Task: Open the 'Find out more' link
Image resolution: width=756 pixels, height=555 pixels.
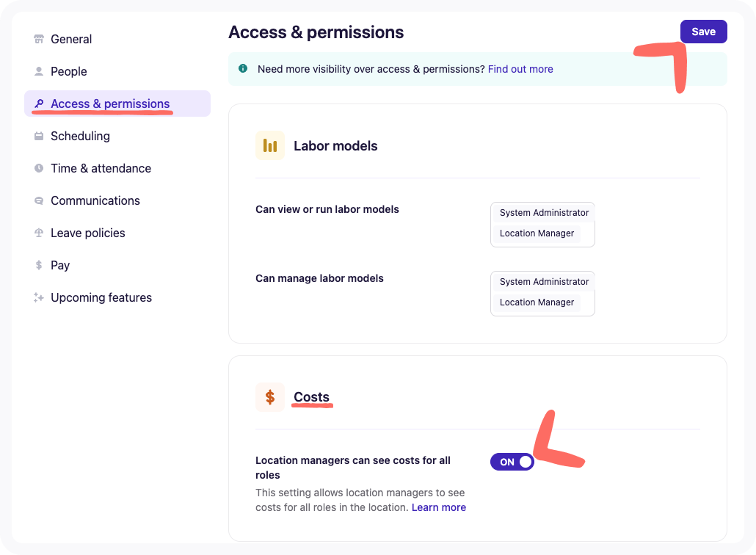Action: (x=520, y=69)
